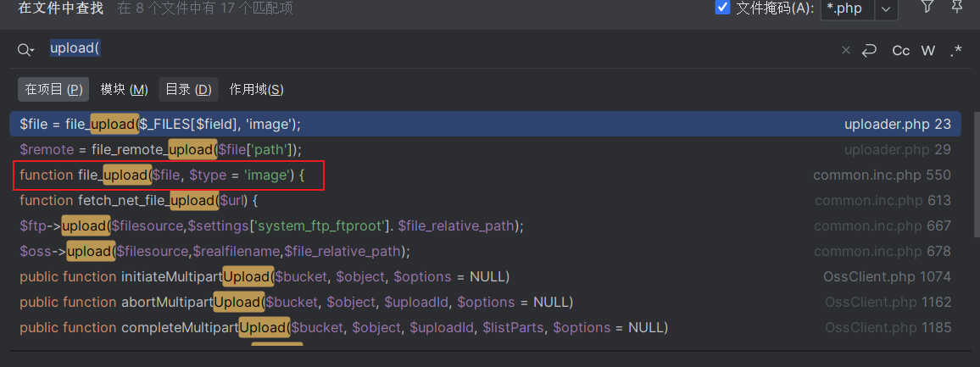Screen dimensions: 980x367
Task: Pin the Find in Files window
Action: (x=957, y=6)
